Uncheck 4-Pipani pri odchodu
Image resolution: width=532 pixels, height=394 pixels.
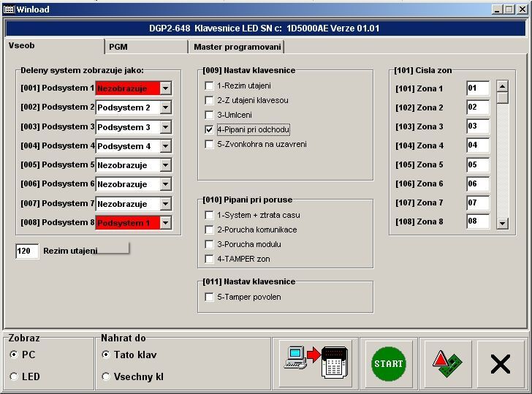point(210,129)
